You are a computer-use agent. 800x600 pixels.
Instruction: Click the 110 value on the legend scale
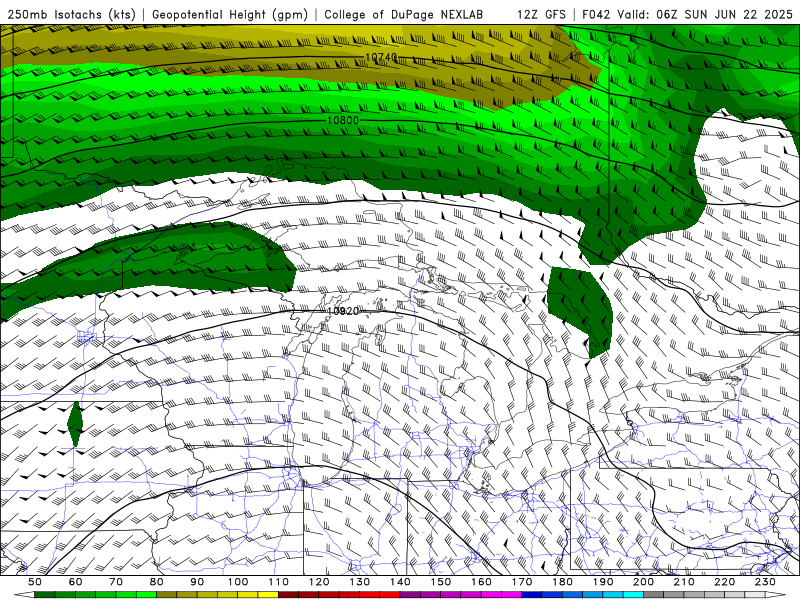(x=279, y=582)
